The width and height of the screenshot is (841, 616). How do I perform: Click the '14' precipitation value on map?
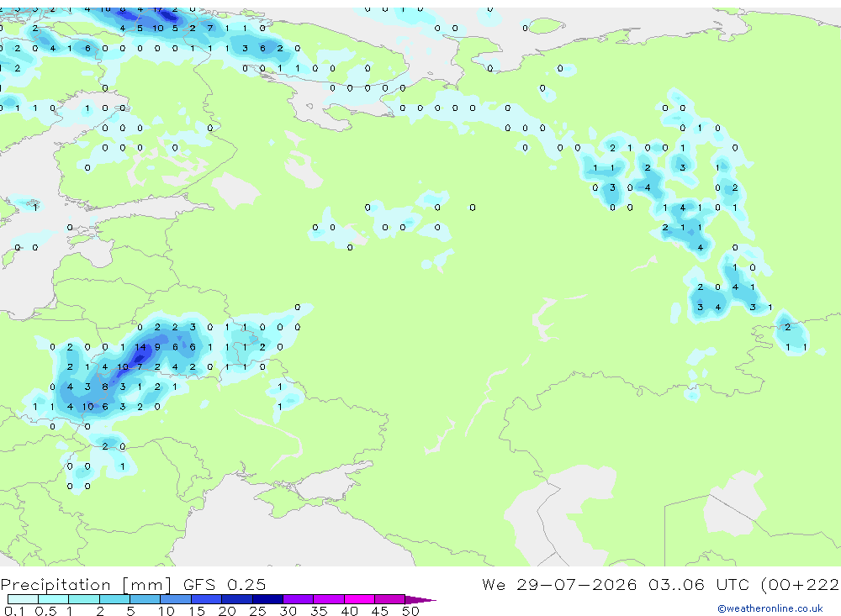click(140, 347)
